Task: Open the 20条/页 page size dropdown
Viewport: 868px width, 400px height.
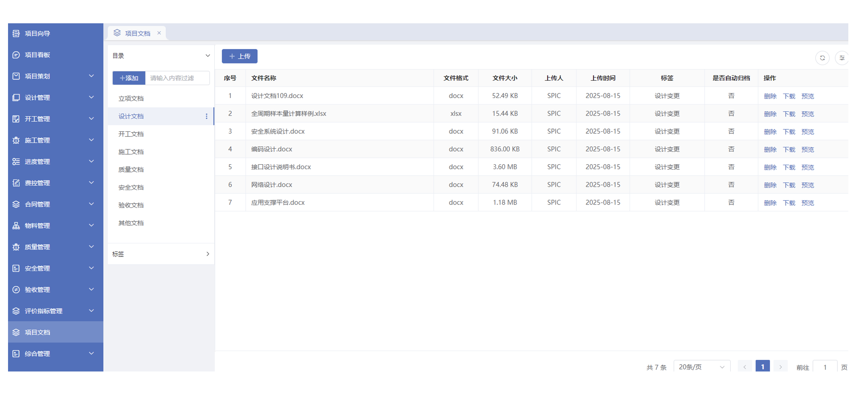Action: [701, 367]
